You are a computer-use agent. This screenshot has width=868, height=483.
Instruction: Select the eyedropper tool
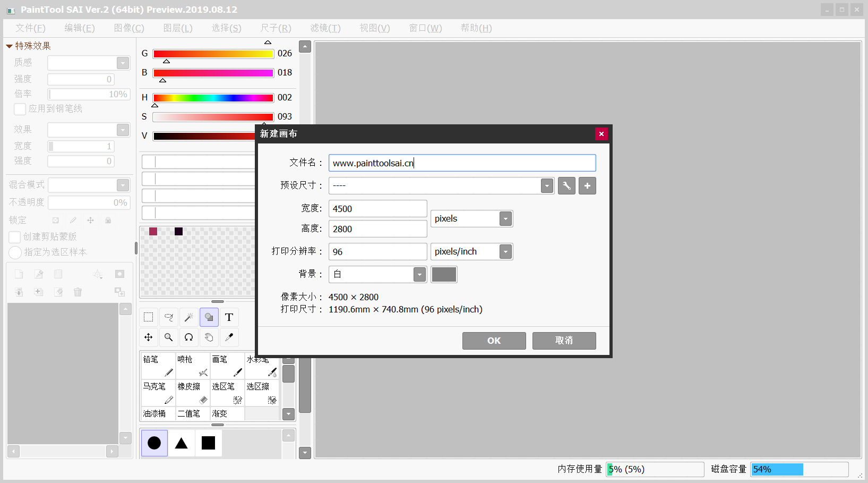[x=229, y=337]
